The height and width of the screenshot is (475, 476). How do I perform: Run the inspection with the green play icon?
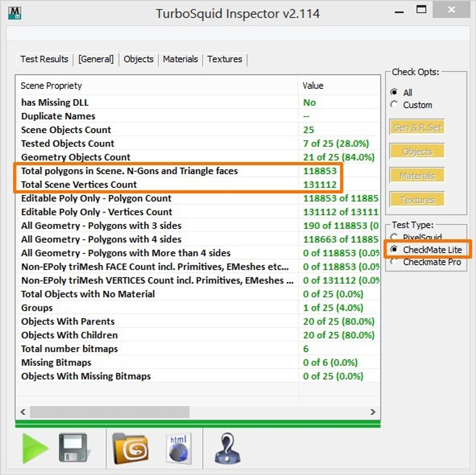tap(35, 448)
